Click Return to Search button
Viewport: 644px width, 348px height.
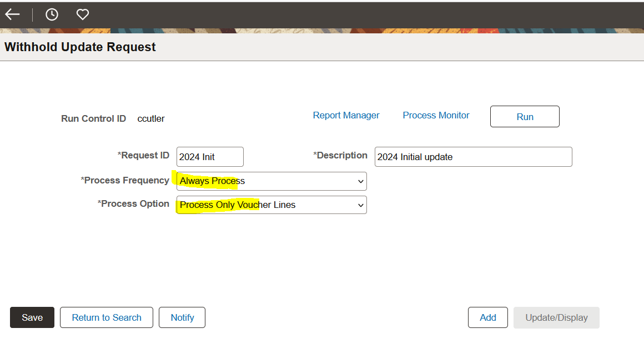coord(107,317)
